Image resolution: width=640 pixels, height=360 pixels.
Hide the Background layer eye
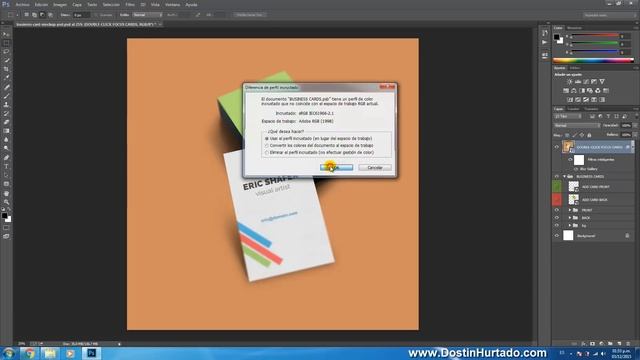point(556,236)
